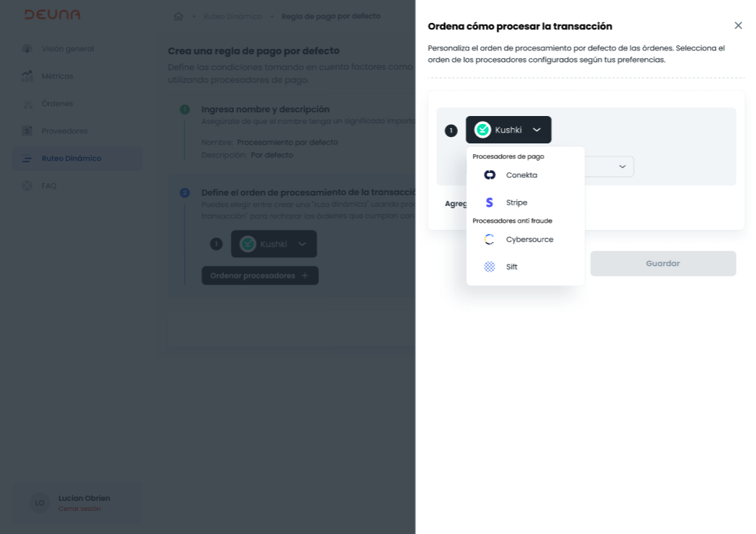The height and width of the screenshot is (534, 756).
Task: Click the Órdenes sidebar icon
Action: 27,104
